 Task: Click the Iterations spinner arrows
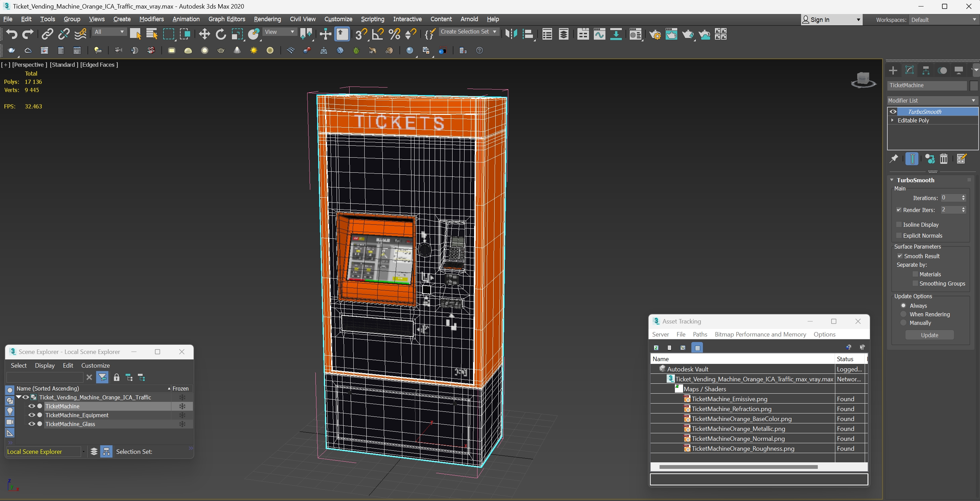click(963, 198)
